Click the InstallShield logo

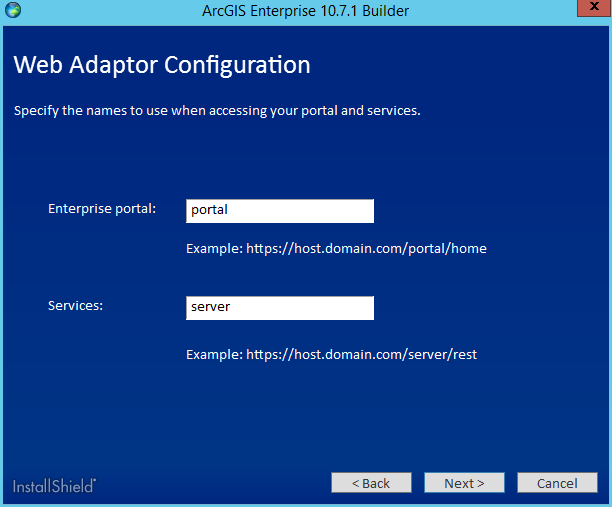coord(55,486)
